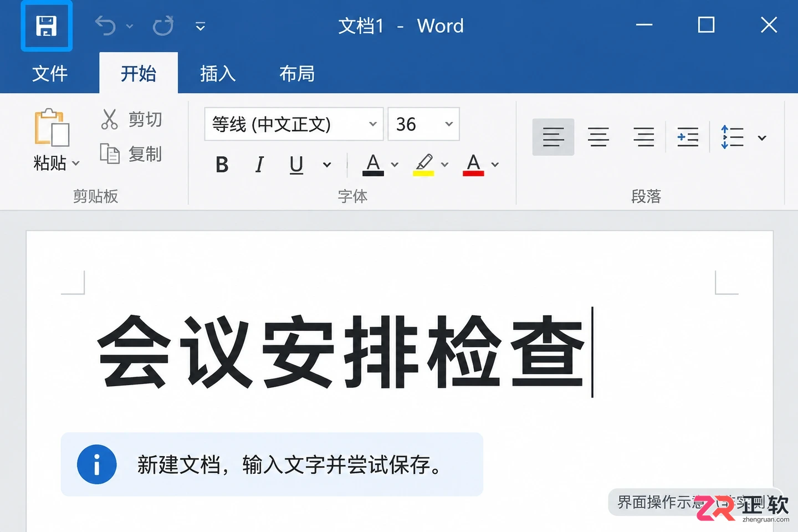Switch to the 插入 tab
The height and width of the screenshot is (532, 798).
tap(218, 73)
